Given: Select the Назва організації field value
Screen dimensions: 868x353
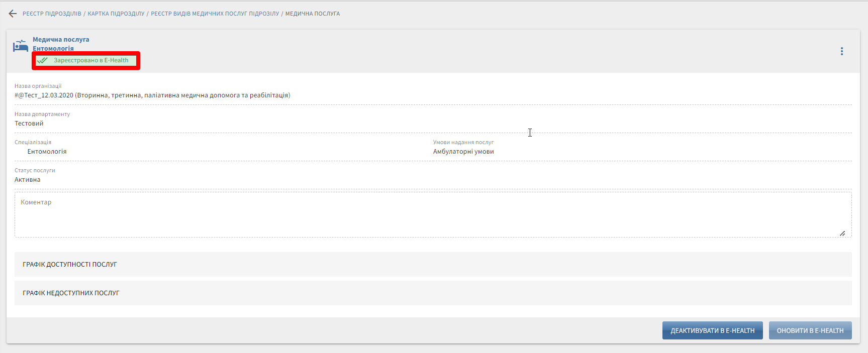Looking at the screenshot, I should (x=152, y=95).
